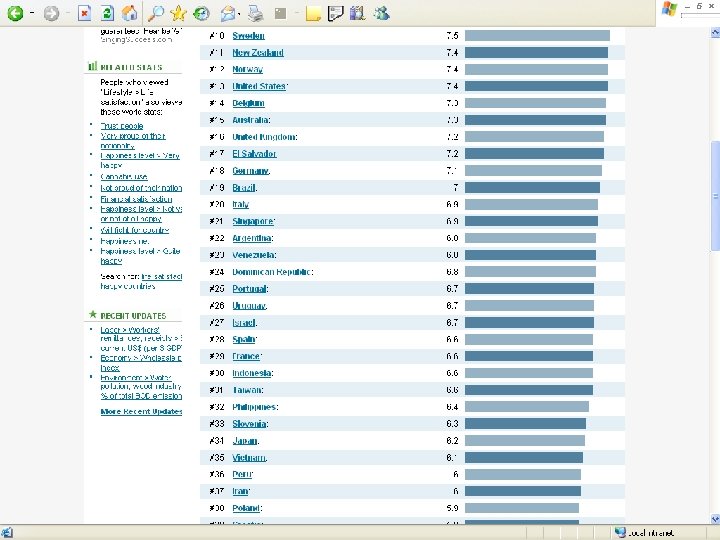Screen dimensions: 720x540
Task: Follow the Singapore link in rankings
Action: pos(253,221)
